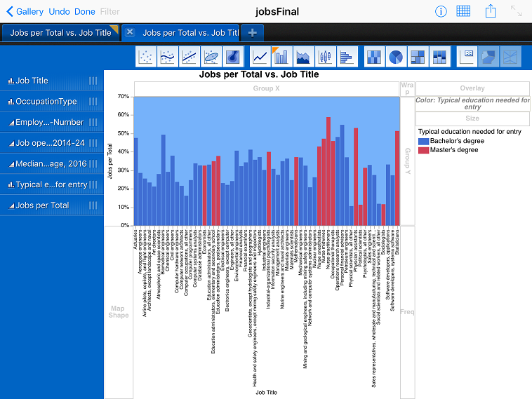The height and width of the screenshot is (399, 532).
Task: Select the Smoother curve element
Action: tap(168, 57)
